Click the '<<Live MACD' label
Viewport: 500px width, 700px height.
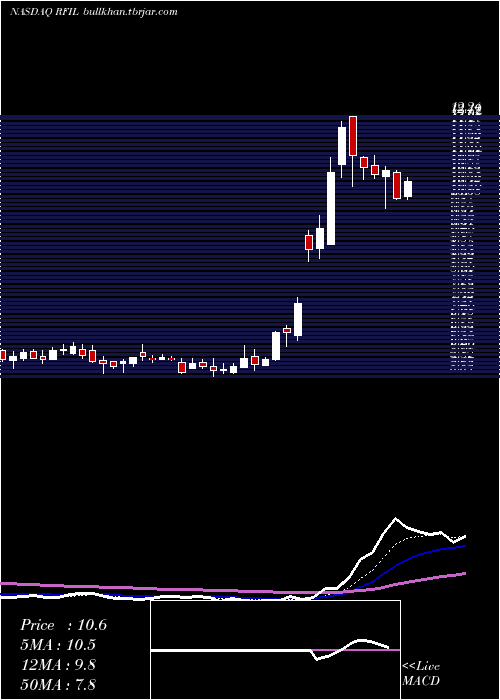click(x=421, y=674)
